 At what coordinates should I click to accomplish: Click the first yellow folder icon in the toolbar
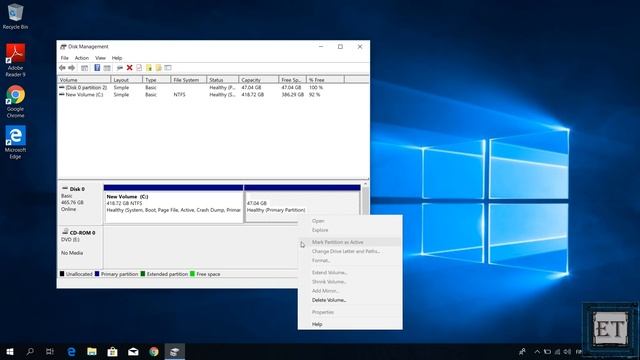[x=149, y=68]
